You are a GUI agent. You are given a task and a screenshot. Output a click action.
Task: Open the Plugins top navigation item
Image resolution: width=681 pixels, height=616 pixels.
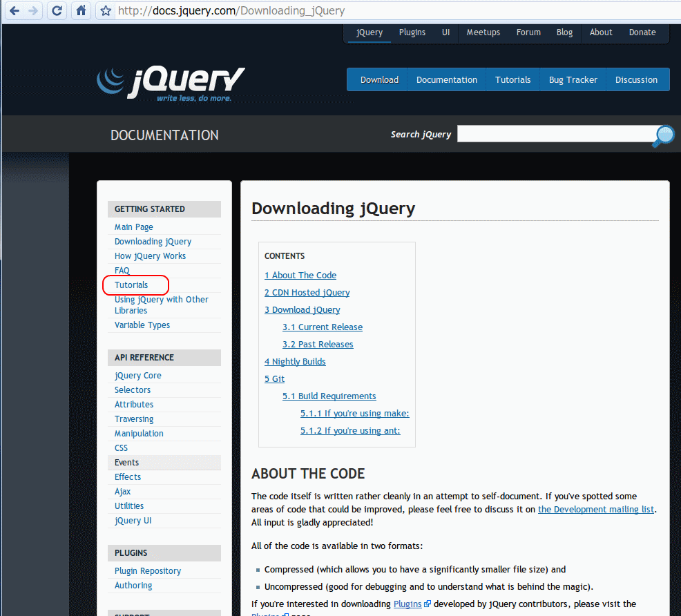click(x=412, y=32)
